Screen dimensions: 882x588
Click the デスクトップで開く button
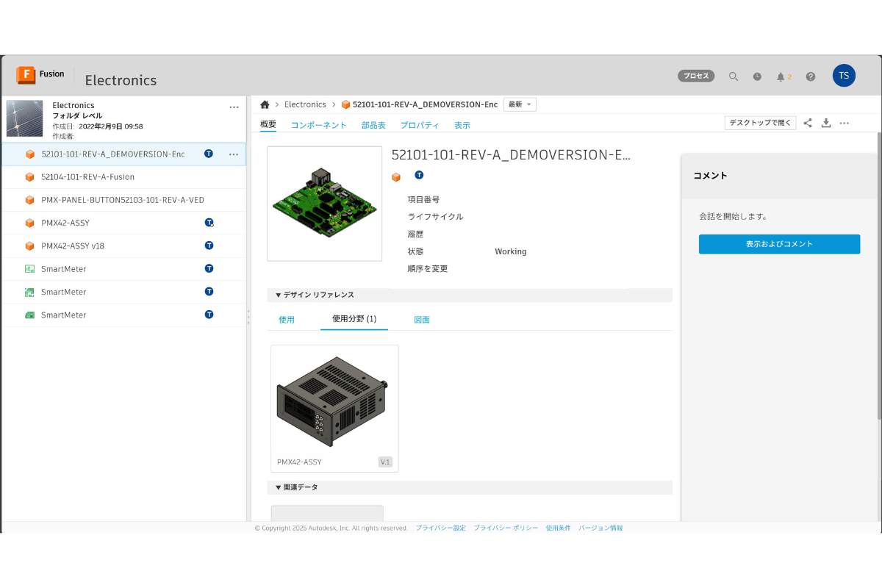760,123
